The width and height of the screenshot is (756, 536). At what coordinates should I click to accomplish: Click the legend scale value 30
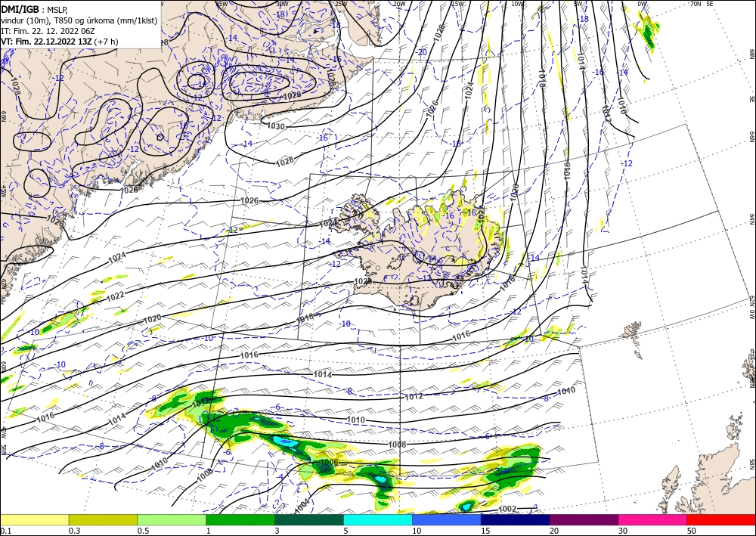coord(624,531)
